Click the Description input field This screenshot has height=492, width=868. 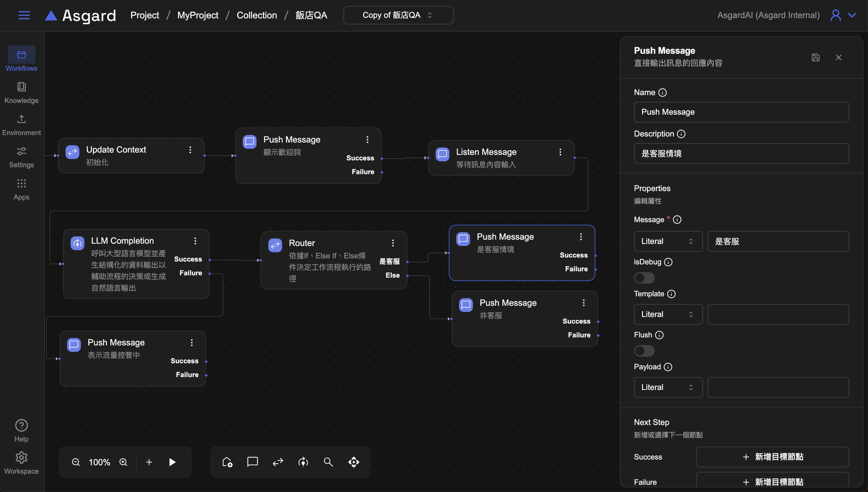pyautogui.click(x=741, y=153)
